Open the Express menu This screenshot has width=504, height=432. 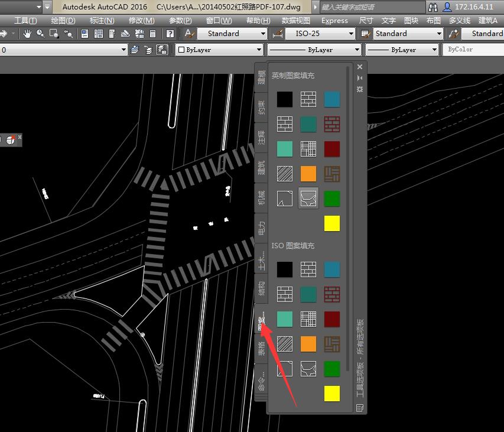click(334, 21)
